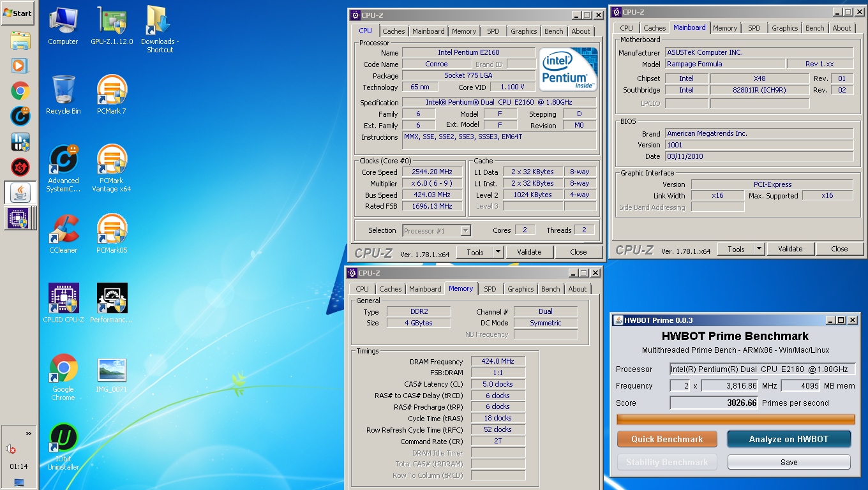The width and height of the screenshot is (868, 490).
Task: Launch the Google Chrome desktop shortcut
Action: (63, 377)
